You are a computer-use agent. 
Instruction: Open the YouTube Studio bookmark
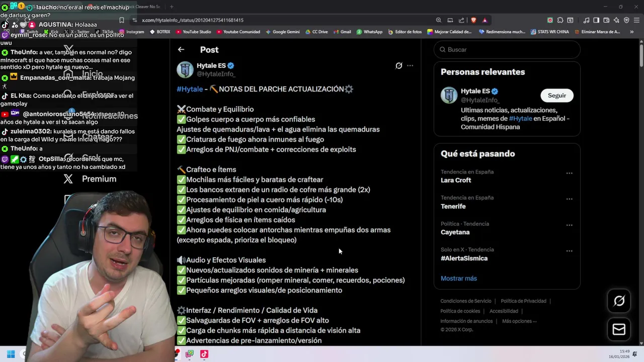pyautogui.click(x=193, y=32)
